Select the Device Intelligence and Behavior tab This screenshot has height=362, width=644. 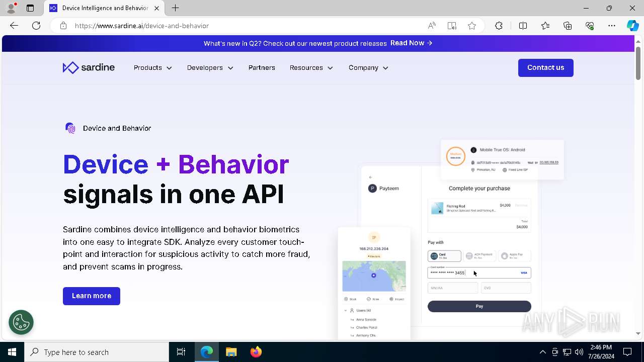point(105,8)
